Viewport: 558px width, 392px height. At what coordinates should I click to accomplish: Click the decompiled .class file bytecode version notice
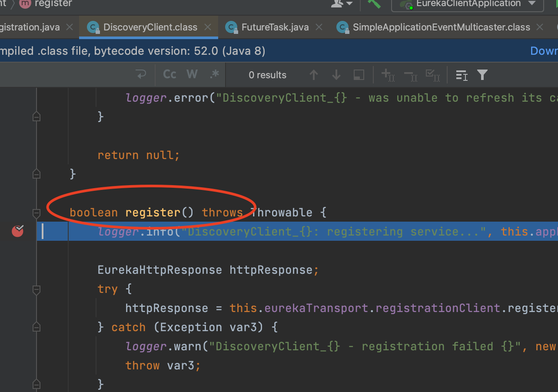[133, 51]
